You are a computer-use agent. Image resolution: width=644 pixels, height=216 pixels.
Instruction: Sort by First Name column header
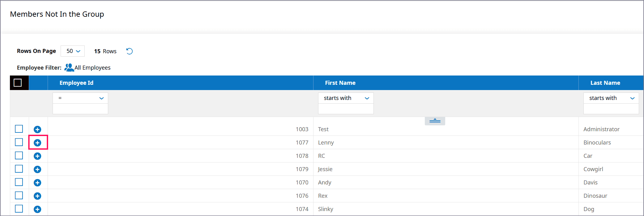point(340,83)
